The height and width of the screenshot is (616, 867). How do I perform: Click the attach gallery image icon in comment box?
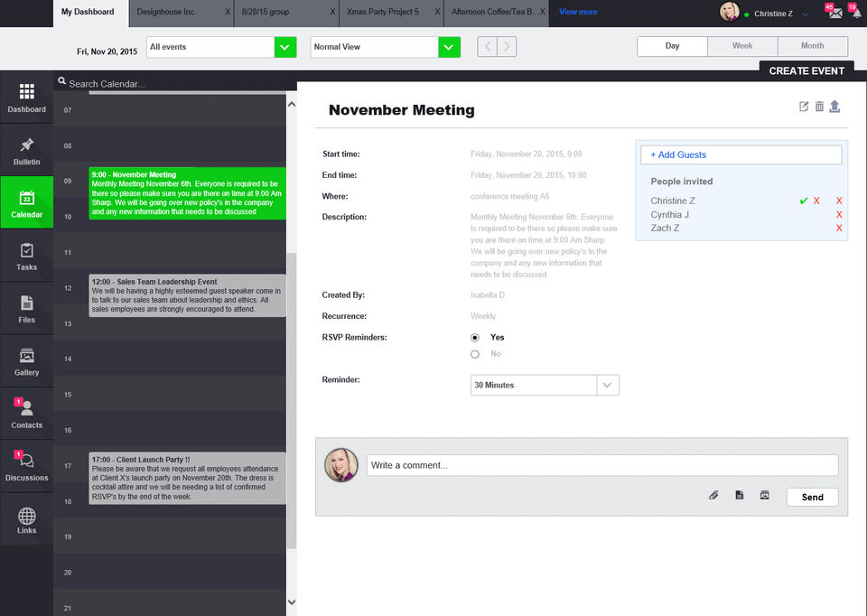point(764,495)
